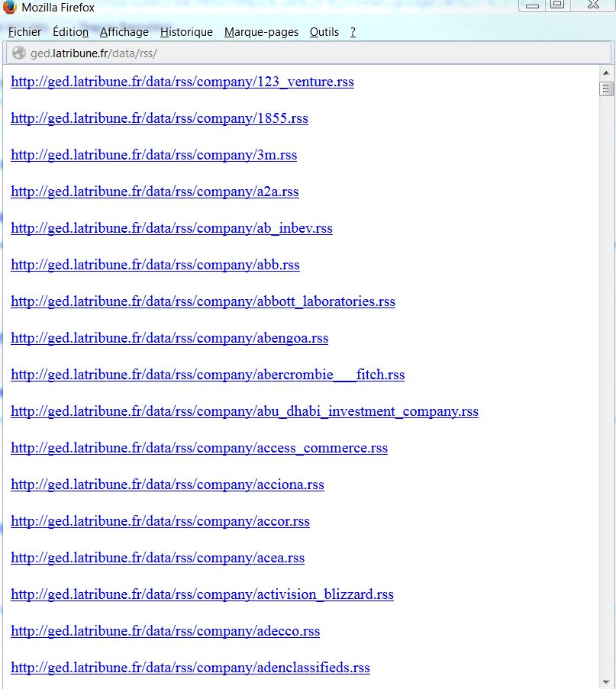Open the acea.rss feed link
The image size is (616, 689).
pyautogui.click(x=158, y=558)
